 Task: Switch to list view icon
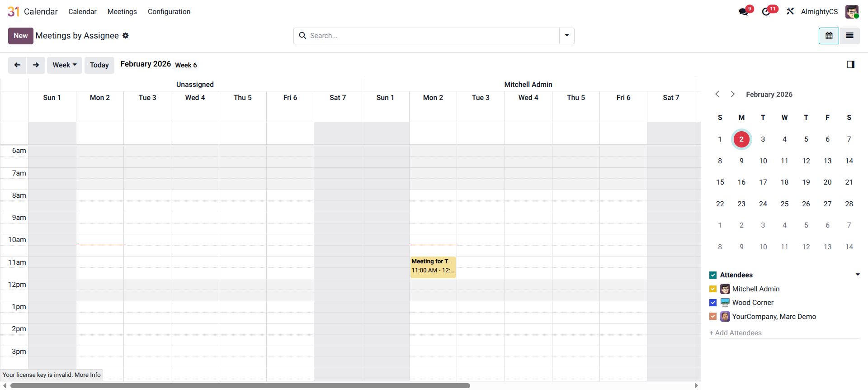coord(849,36)
